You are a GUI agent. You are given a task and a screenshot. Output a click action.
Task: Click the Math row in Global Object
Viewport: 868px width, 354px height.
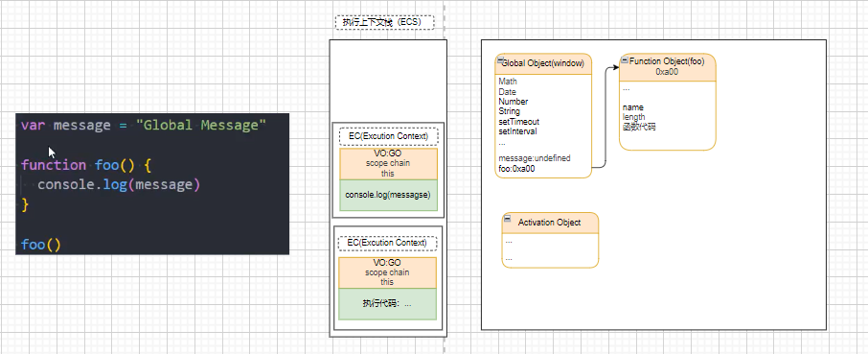point(508,82)
